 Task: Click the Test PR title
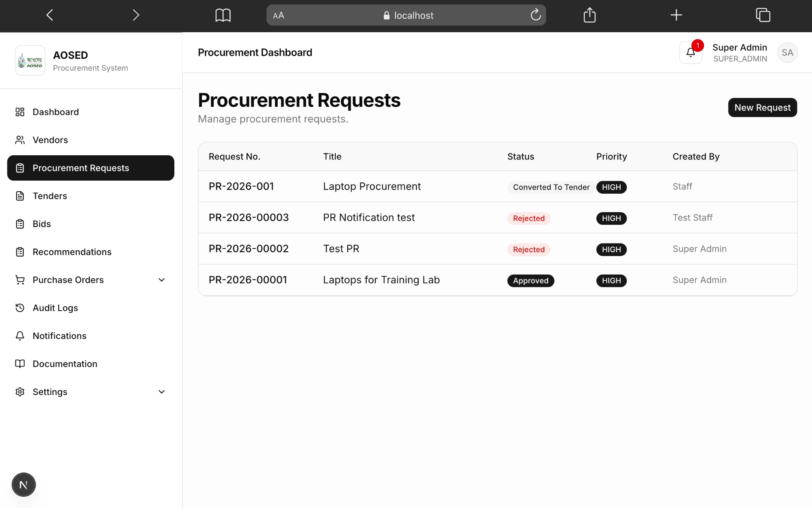coord(341,249)
